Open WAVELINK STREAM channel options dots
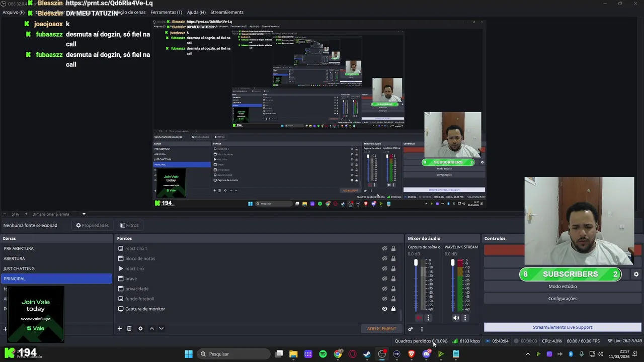This screenshot has width=644, height=362. [465, 318]
